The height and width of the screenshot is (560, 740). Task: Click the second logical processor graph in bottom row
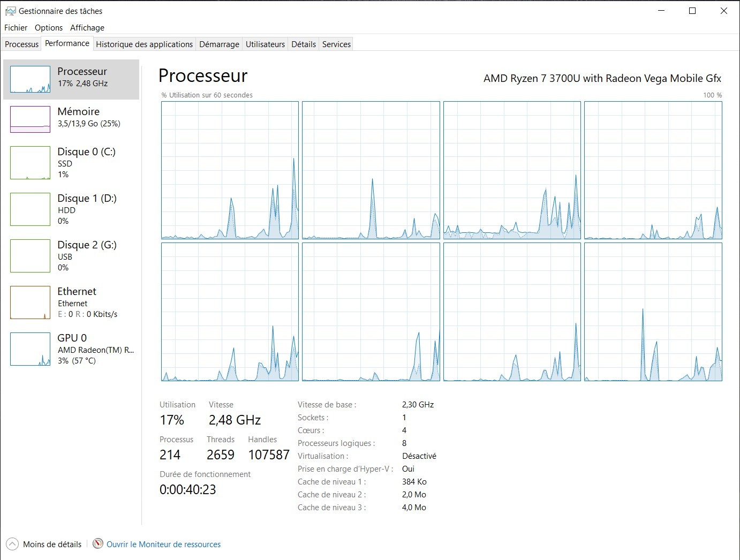point(371,312)
